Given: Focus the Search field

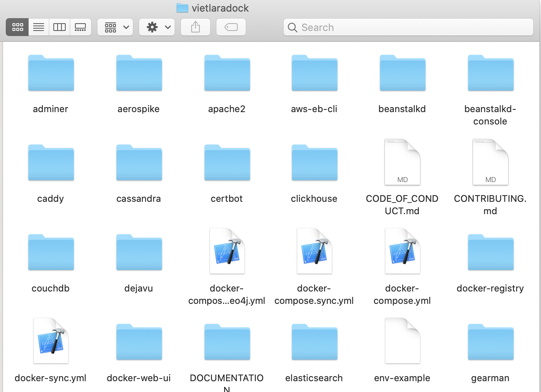Looking at the screenshot, I should coord(408,27).
